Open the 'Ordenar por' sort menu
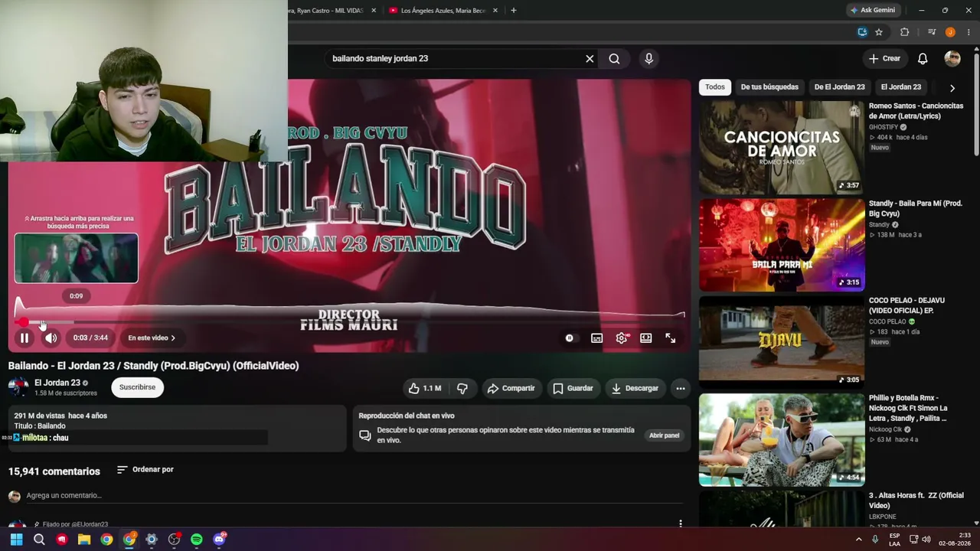 pyautogui.click(x=145, y=469)
